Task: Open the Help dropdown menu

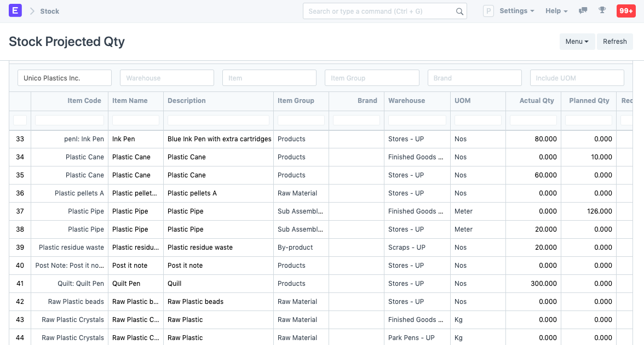Action: pyautogui.click(x=556, y=11)
